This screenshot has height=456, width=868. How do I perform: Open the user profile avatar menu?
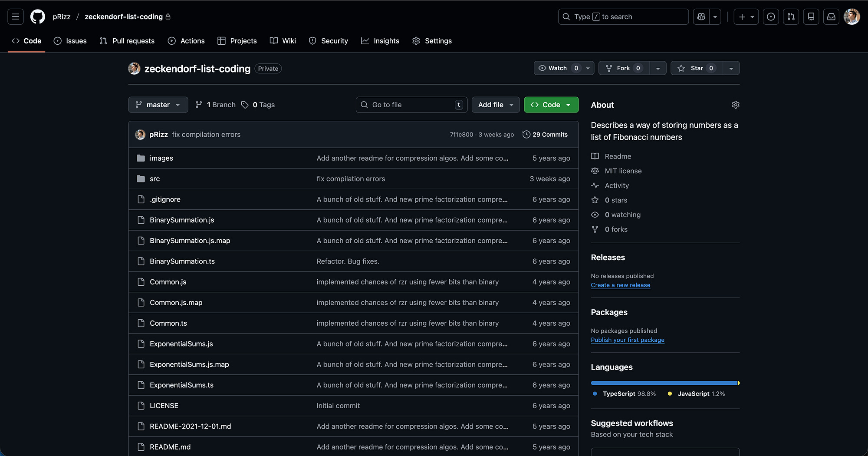pos(852,17)
